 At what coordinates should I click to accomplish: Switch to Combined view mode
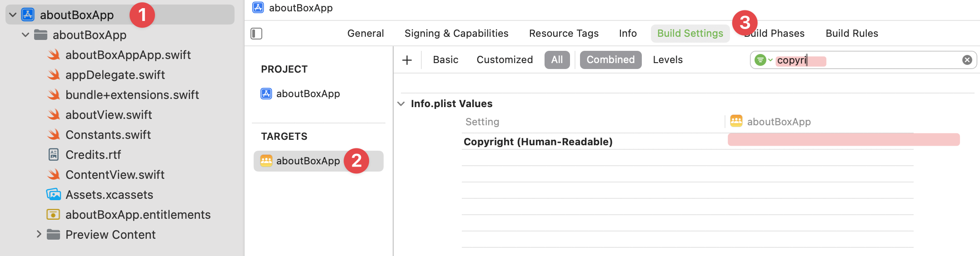pyautogui.click(x=610, y=60)
